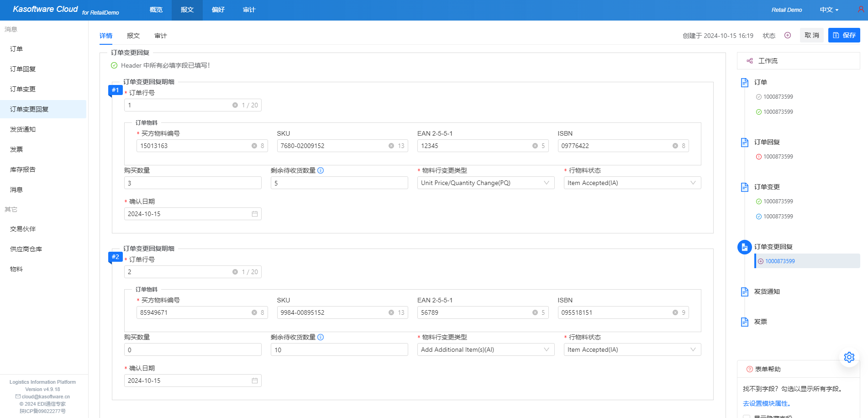Click the 发票 document icon in workflow
This screenshot has height=418, width=868.
point(745,322)
